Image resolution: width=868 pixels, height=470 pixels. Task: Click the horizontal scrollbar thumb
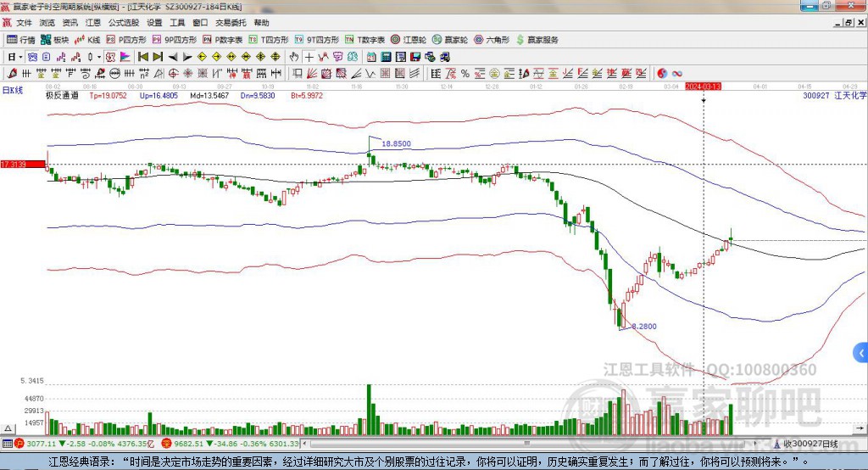coord(526,444)
